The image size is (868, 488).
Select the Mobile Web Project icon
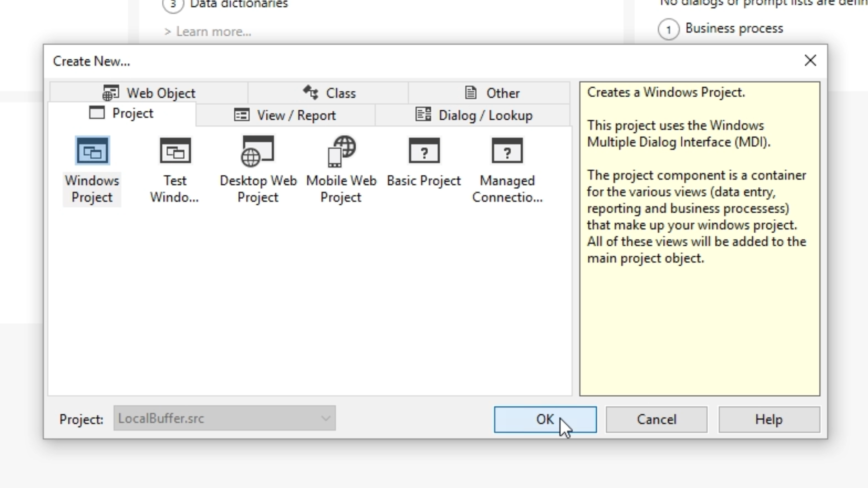coord(341,151)
